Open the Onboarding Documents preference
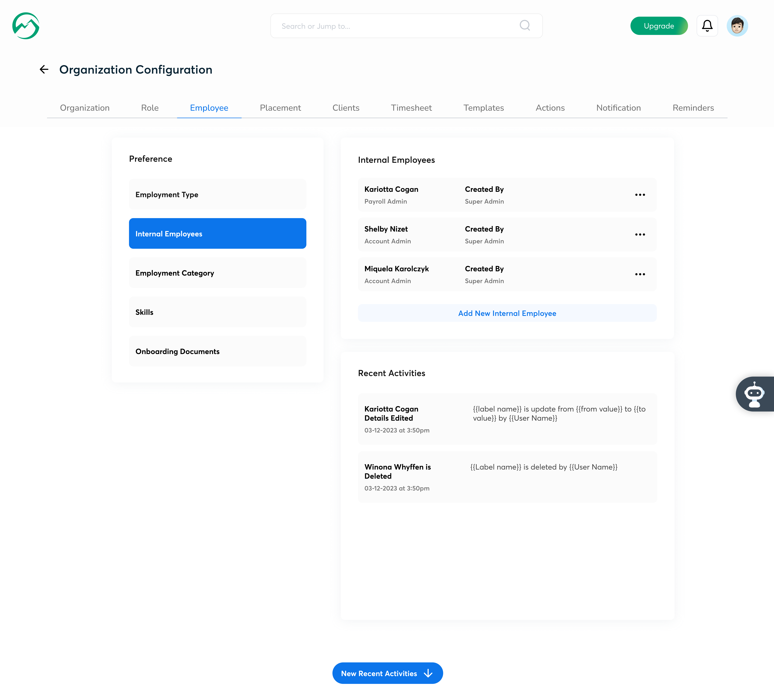 (217, 351)
